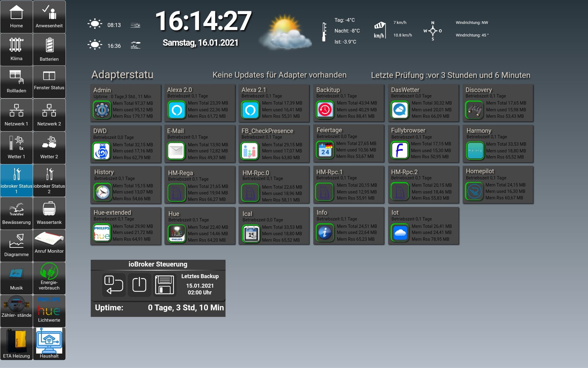Screen dimensions: 588x368
Task: Select the Alexa 2.0 adapter icon
Action: (x=177, y=110)
